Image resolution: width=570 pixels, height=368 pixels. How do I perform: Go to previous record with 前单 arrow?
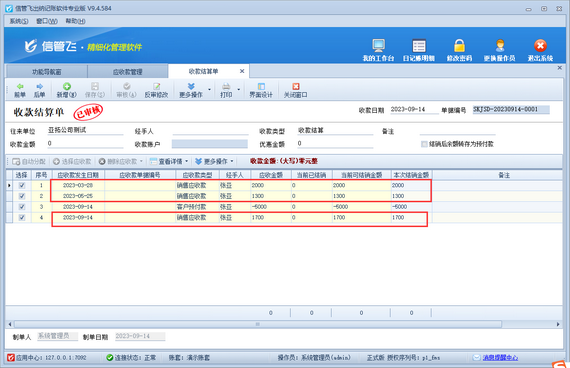20,86
